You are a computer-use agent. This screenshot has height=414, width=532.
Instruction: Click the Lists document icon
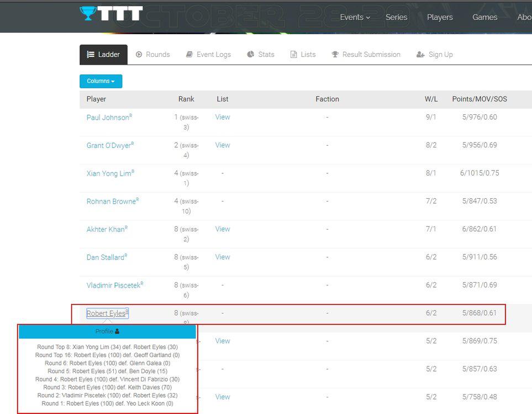[294, 55]
